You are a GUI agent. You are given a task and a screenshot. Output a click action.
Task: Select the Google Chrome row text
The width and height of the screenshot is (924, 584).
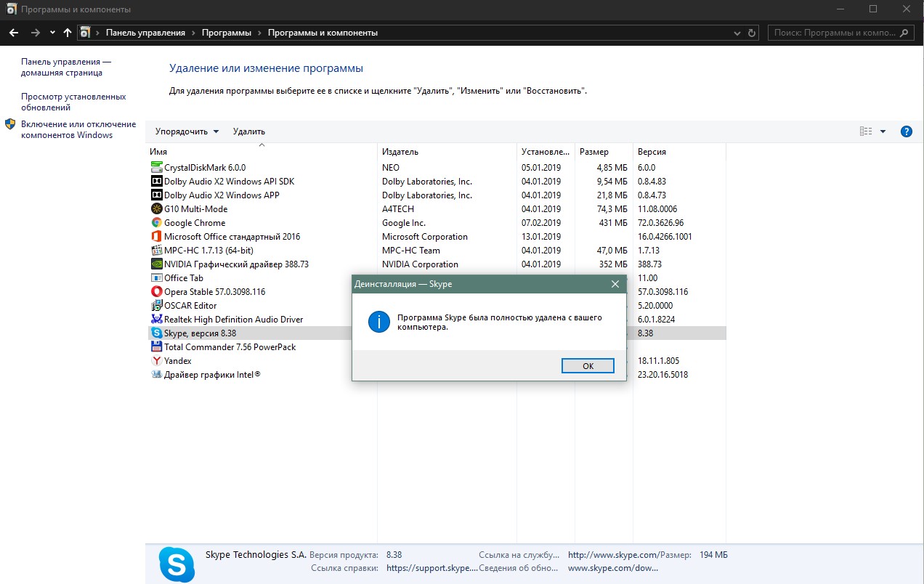195,223
